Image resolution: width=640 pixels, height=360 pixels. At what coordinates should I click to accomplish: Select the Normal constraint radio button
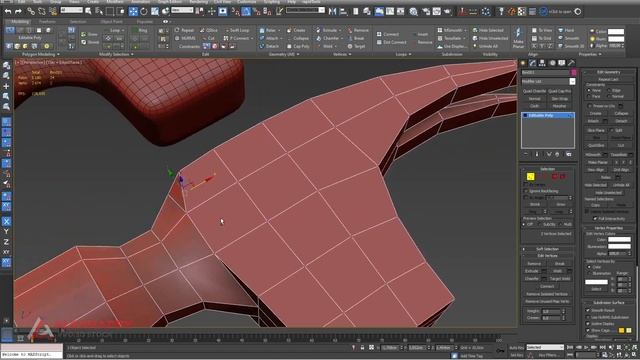pos(609,96)
